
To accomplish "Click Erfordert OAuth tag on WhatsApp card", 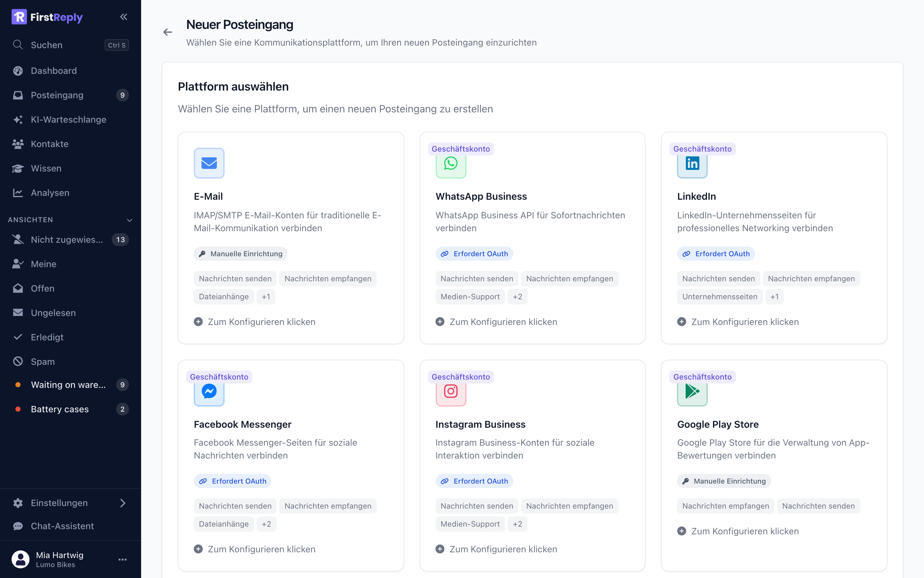I will pyautogui.click(x=474, y=254).
